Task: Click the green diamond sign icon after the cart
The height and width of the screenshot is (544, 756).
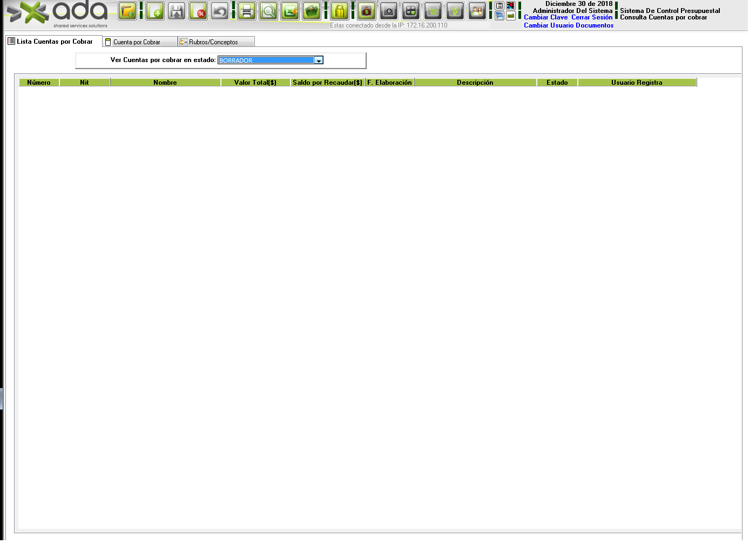Action: (455, 11)
